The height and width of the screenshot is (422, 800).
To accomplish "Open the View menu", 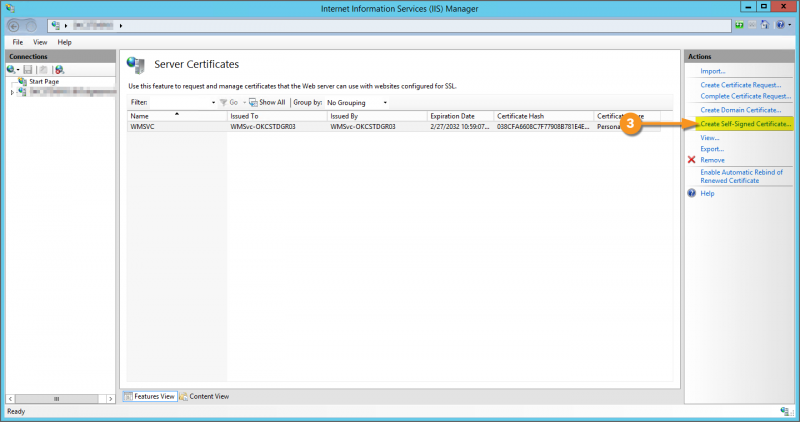I will pyautogui.click(x=40, y=42).
